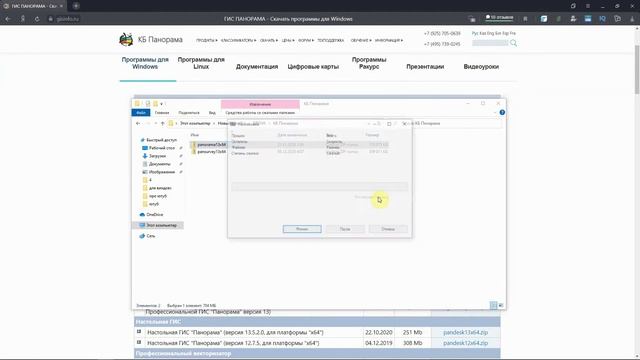Close the ГИС ПАНОРАМА browser tab
This screenshot has height=360, width=640.
61,6
